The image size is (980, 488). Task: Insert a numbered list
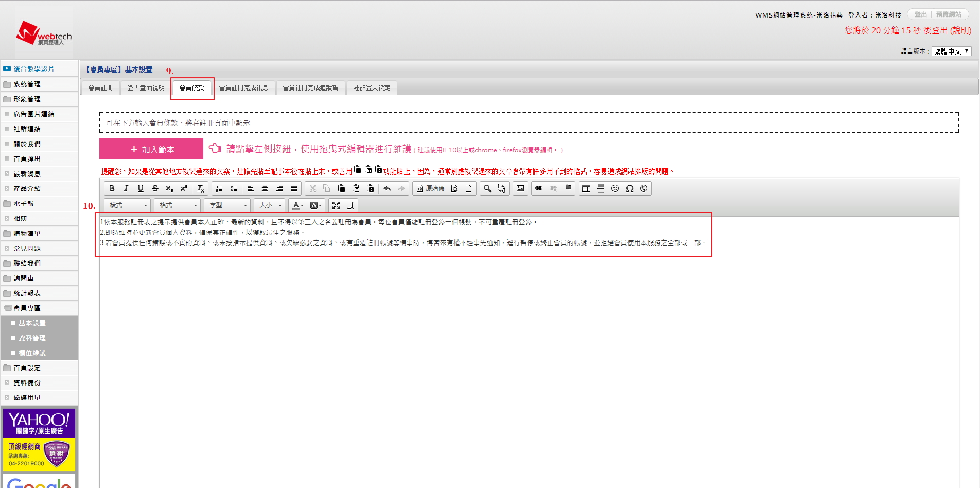219,188
